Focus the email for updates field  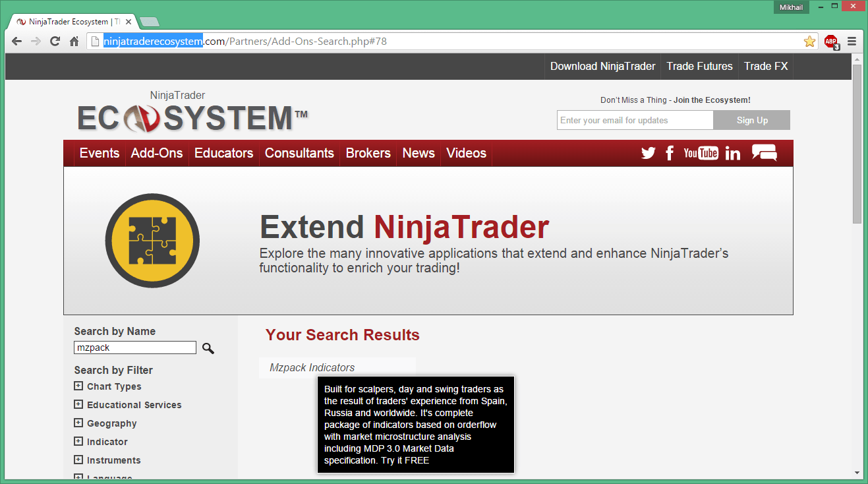click(635, 120)
